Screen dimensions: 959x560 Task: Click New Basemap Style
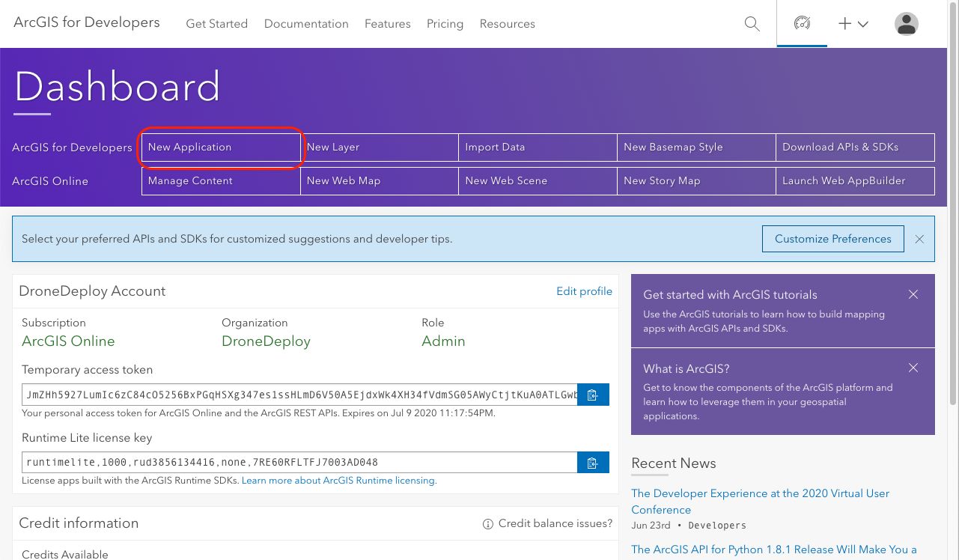click(697, 147)
